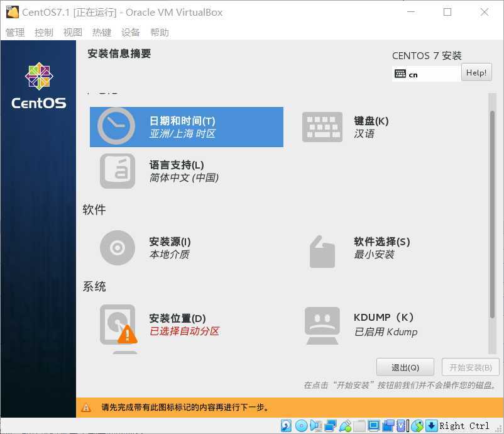Open the 设备 menu
504x434 pixels.
coord(131,32)
